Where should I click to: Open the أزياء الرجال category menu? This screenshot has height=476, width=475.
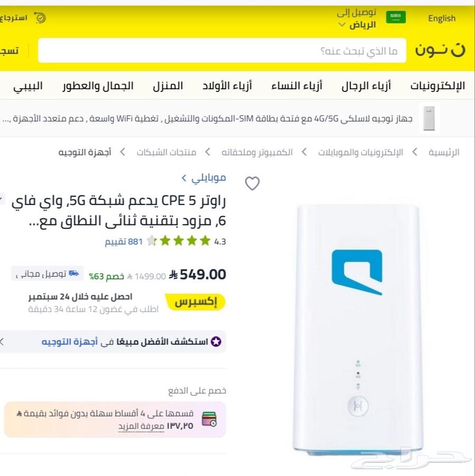point(366,86)
